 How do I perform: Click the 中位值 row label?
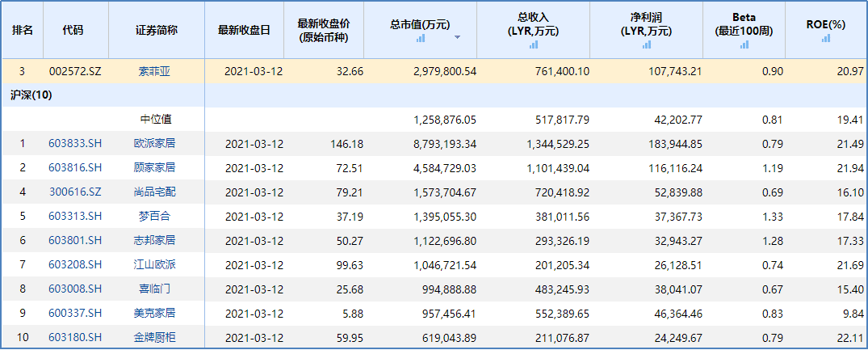[154, 120]
